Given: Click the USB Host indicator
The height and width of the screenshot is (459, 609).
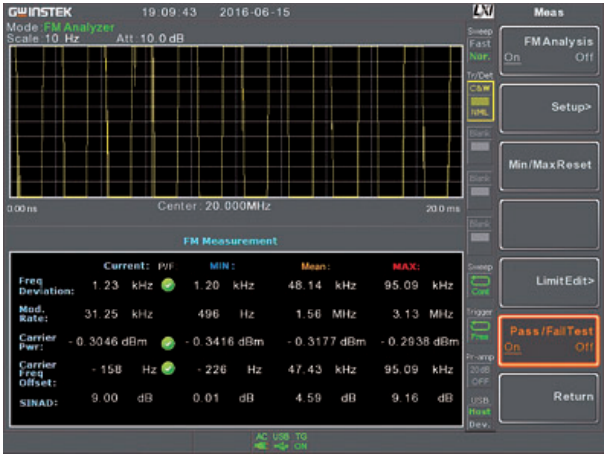Looking at the screenshot, I should pyautogui.click(x=480, y=412).
